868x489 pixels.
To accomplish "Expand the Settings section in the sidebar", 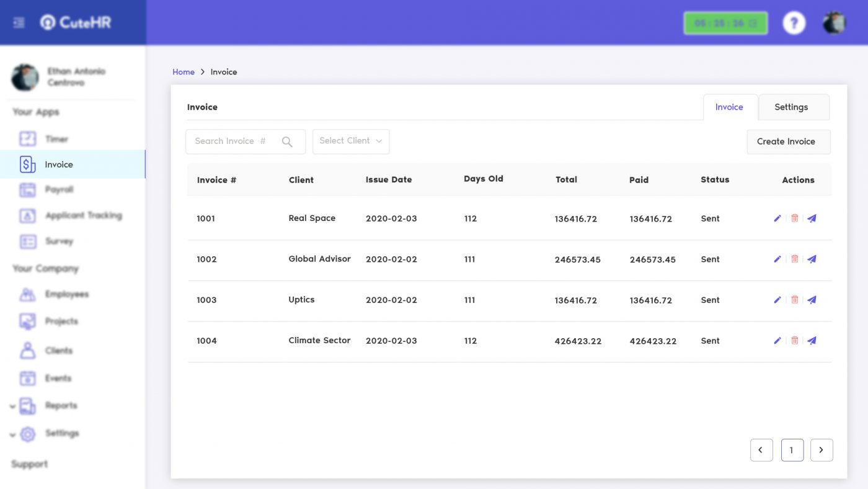I will click(x=13, y=434).
